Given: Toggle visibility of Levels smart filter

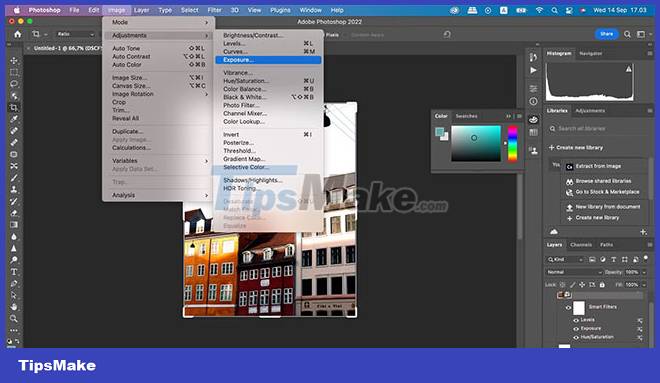Looking at the screenshot, I should click(x=576, y=320).
